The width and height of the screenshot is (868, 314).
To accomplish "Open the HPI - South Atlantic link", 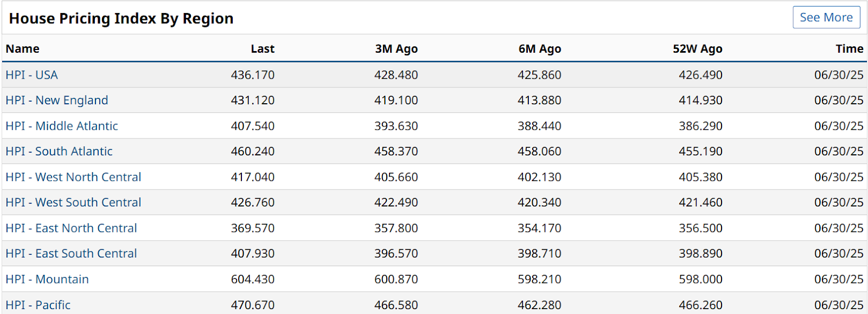I will coord(59,152).
